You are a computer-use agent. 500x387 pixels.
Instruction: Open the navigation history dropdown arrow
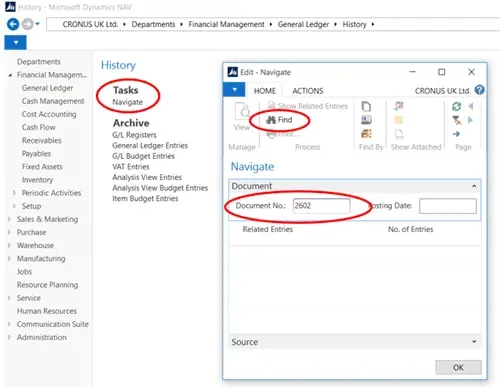coord(37,24)
